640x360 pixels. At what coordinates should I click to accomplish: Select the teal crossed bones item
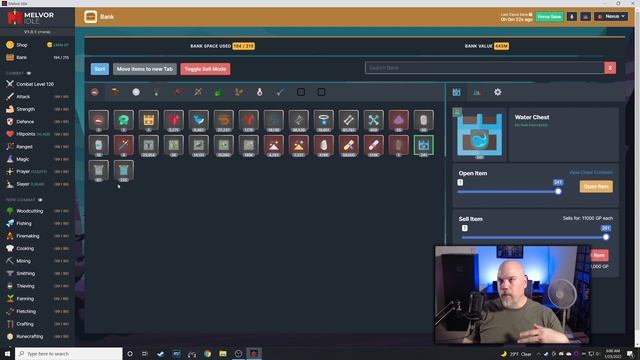click(373, 121)
